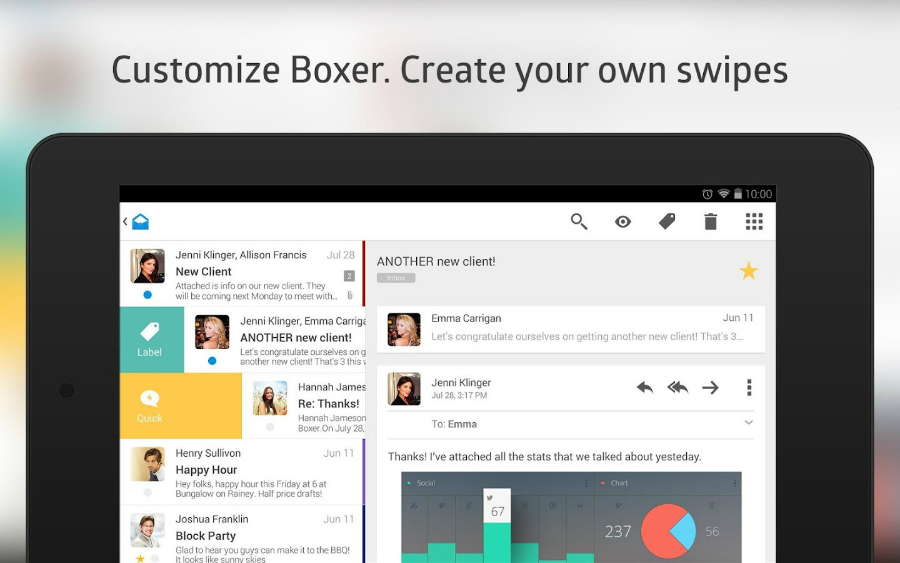Image resolution: width=900 pixels, height=563 pixels.
Task: Click the Boxer mailbox back icon
Action: click(x=137, y=222)
